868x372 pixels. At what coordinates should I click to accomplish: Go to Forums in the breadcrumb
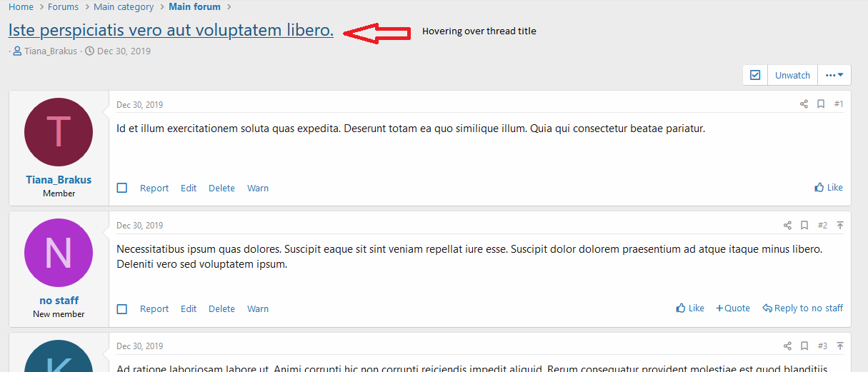click(63, 7)
